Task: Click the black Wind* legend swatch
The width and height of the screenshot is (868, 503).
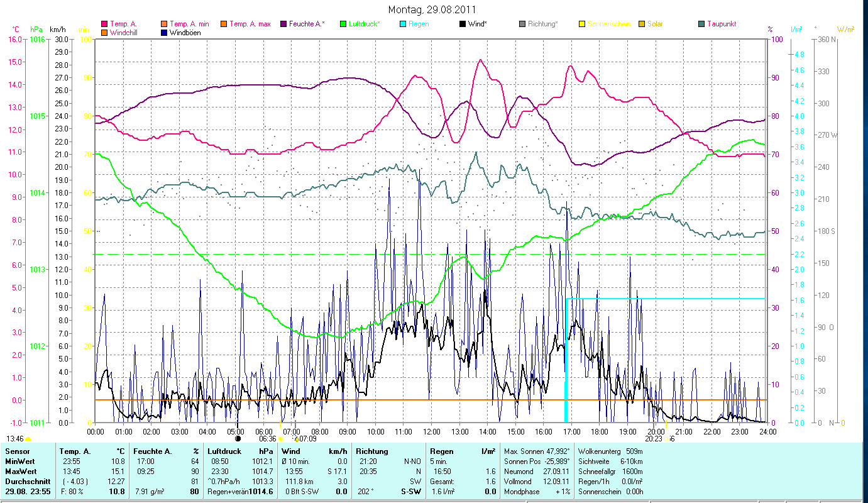Action: tap(462, 24)
